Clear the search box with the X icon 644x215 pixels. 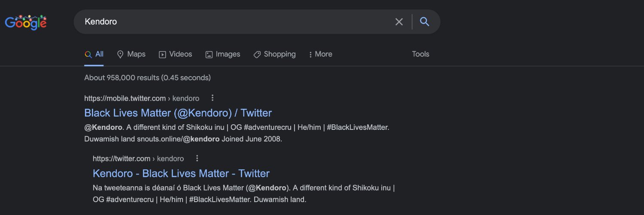[399, 22]
